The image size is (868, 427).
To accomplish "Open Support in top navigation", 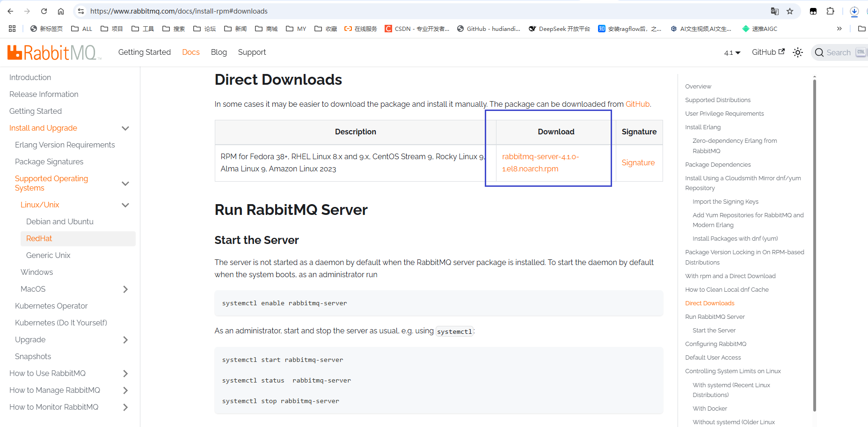I will (x=252, y=52).
